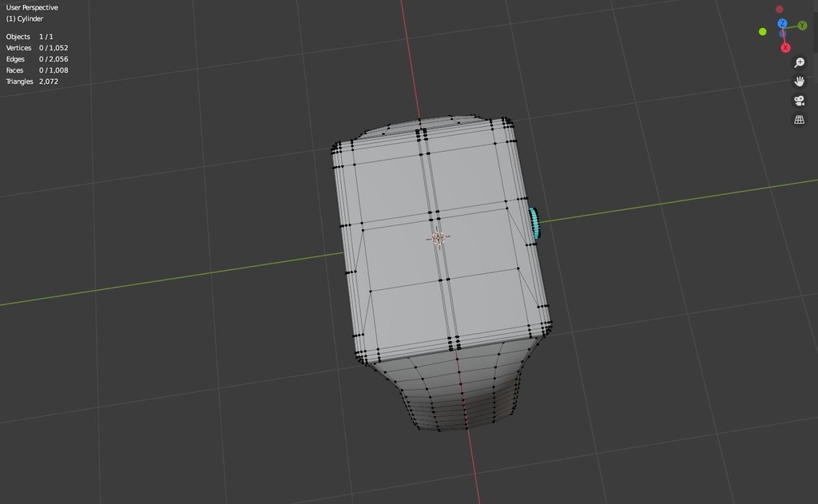Toggle axis orientation on the navigation gizmo

pyautogui.click(x=782, y=23)
